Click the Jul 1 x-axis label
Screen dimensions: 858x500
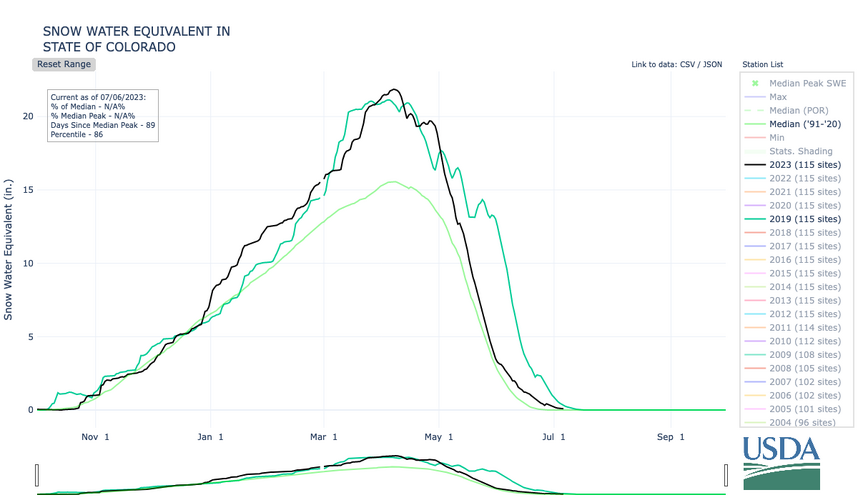(554, 437)
